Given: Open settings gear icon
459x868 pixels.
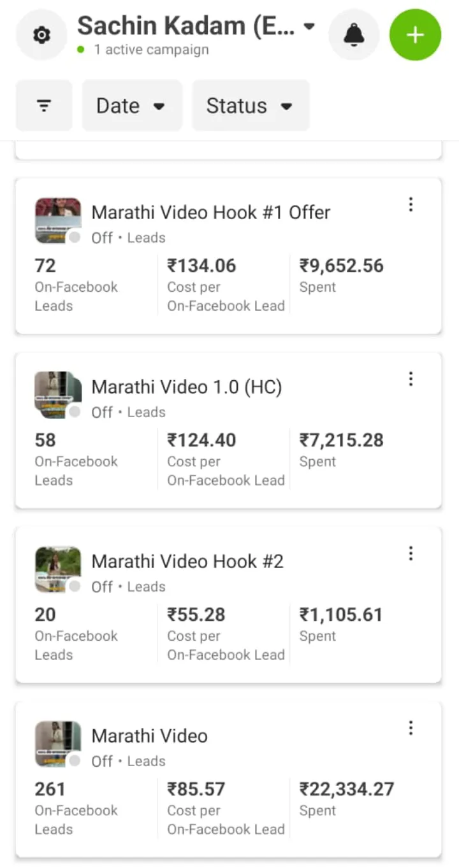Looking at the screenshot, I should click(41, 35).
